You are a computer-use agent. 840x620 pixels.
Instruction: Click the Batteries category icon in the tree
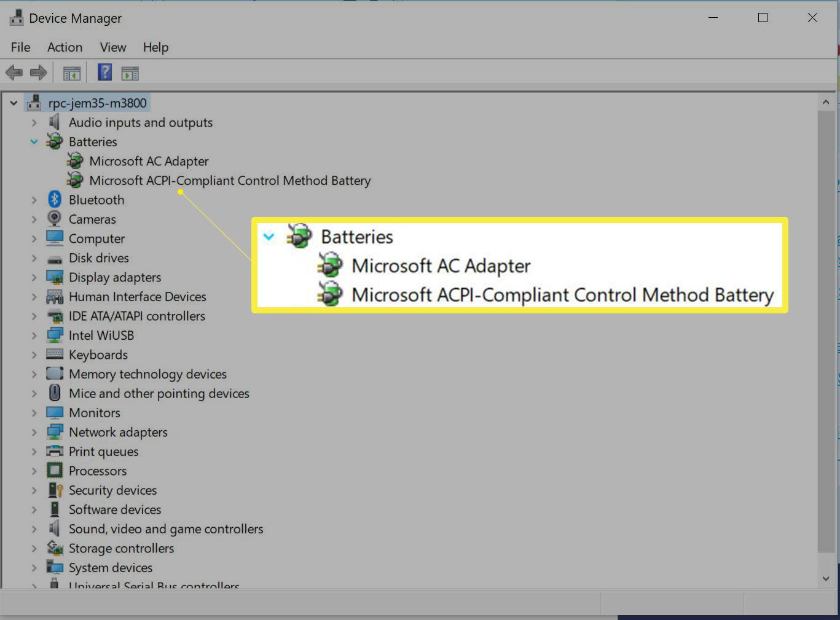tap(55, 141)
